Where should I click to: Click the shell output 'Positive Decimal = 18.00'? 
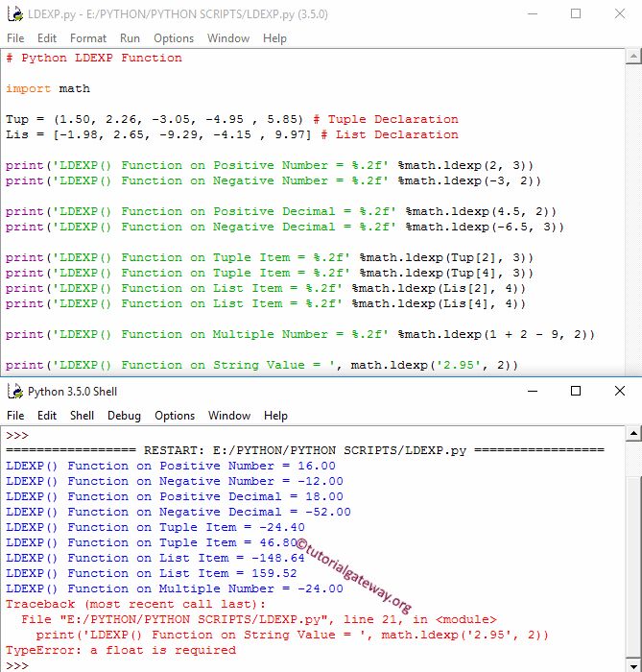coord(175,496)
